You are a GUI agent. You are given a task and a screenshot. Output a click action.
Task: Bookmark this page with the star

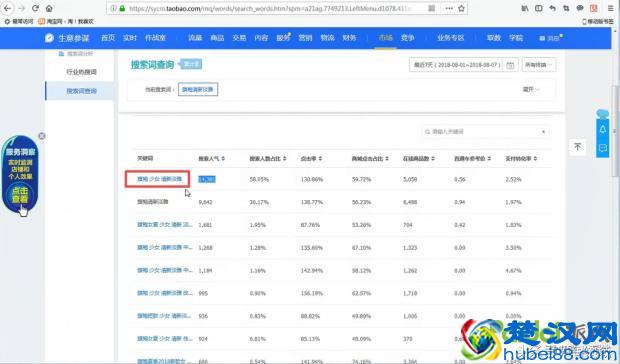tap(461, 8)
